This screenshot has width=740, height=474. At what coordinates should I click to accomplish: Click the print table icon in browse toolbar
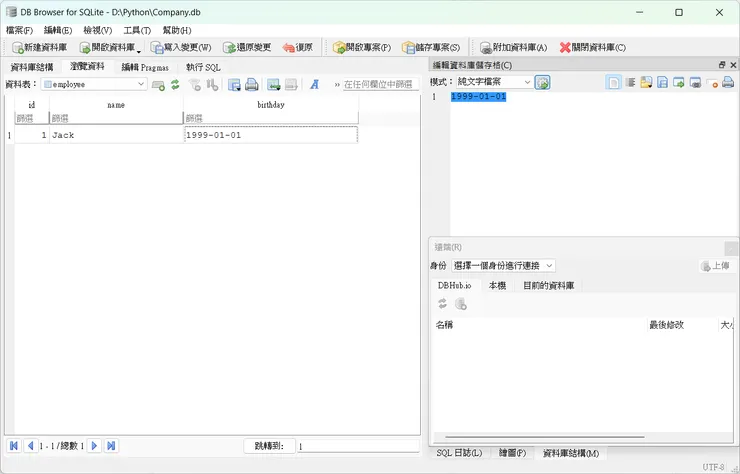coord(252,85)
